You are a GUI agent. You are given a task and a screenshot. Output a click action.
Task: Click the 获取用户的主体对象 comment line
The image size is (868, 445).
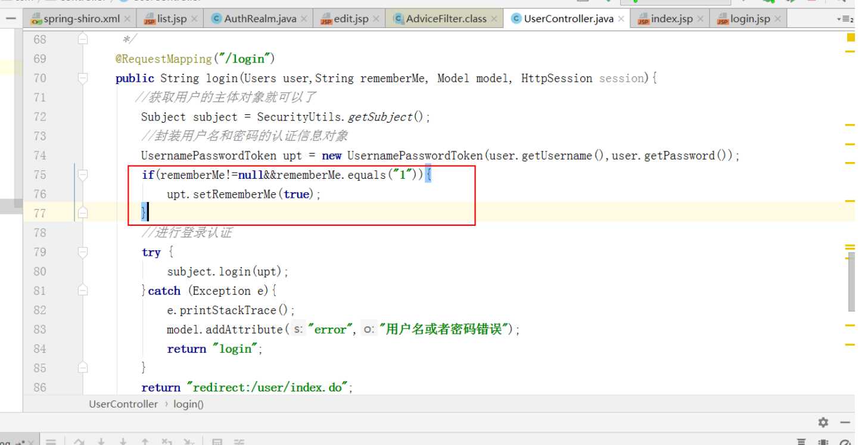tap(226, 97)
